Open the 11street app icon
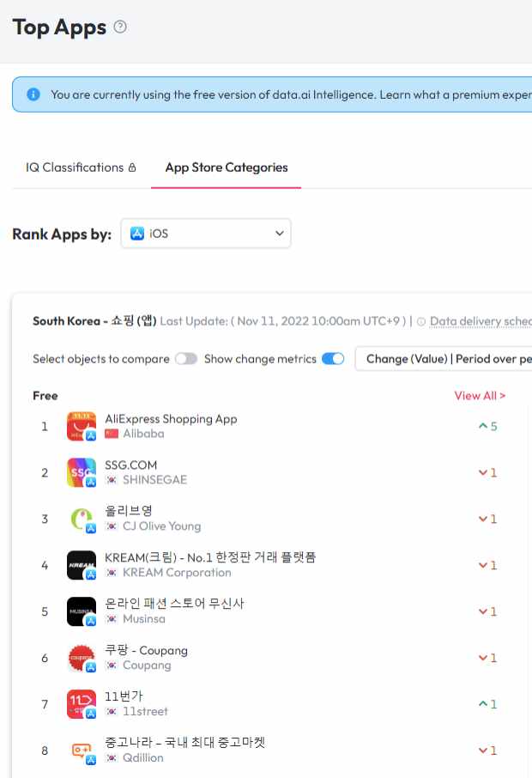The image size is (532, 778). coord(82,704)
